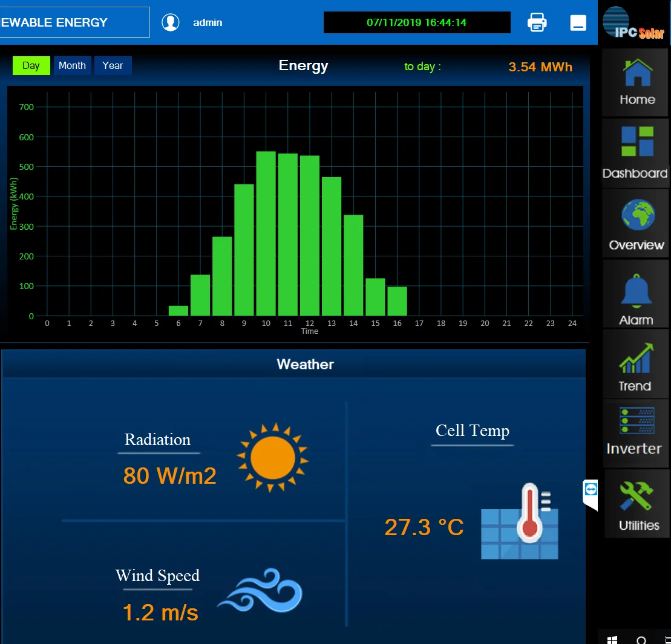The image size is (671, 644).
Task: Click the energy bar for hour 6
Action: (x=178, y=311)
